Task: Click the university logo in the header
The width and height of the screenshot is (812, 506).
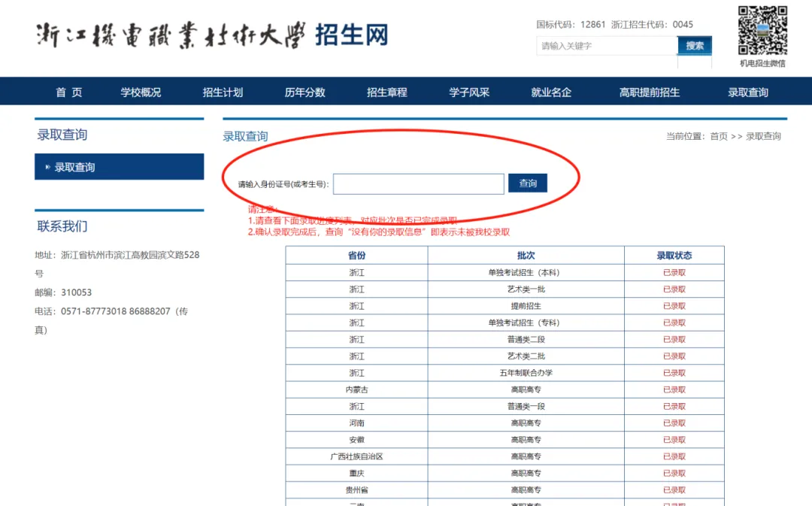Action: 212,35
